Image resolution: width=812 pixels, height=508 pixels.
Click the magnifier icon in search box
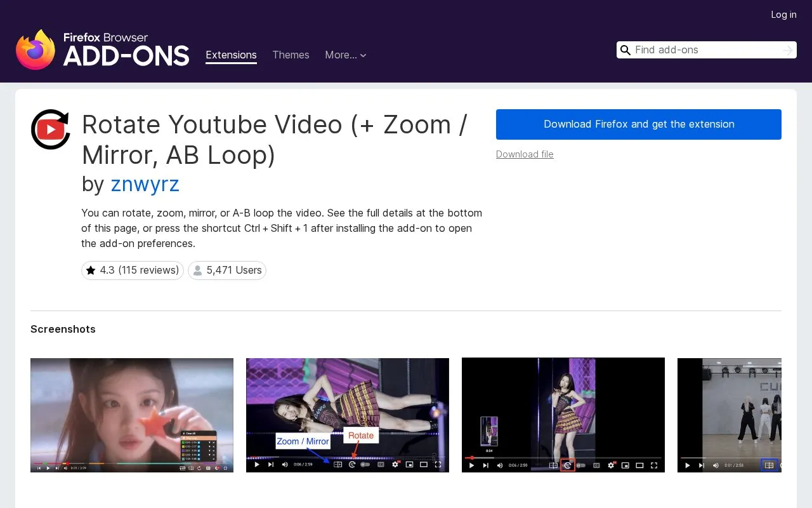[625, 50]
